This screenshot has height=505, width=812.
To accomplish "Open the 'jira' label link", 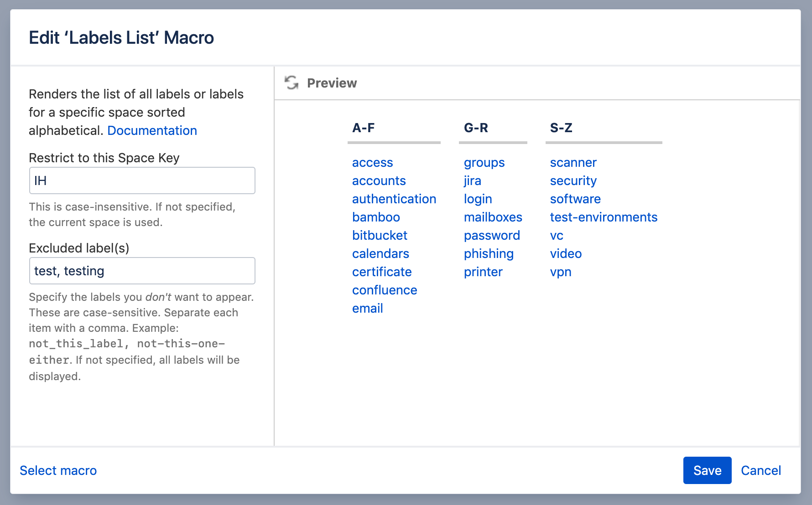I will pos(472,181).
